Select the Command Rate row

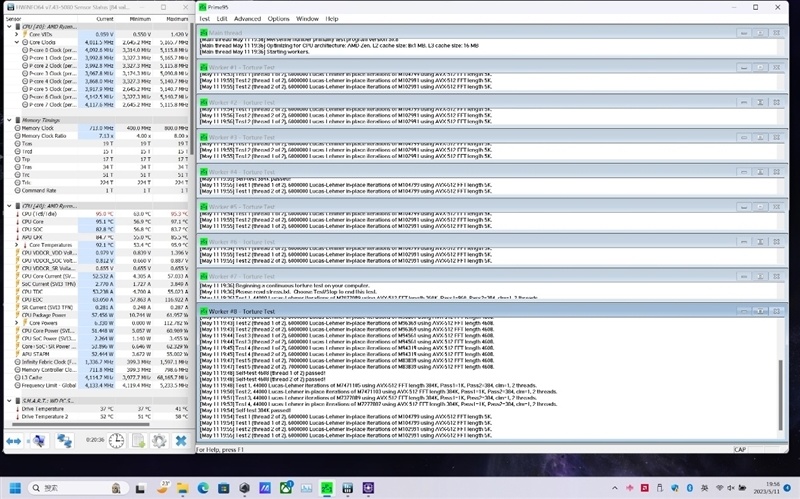[97, 190]
